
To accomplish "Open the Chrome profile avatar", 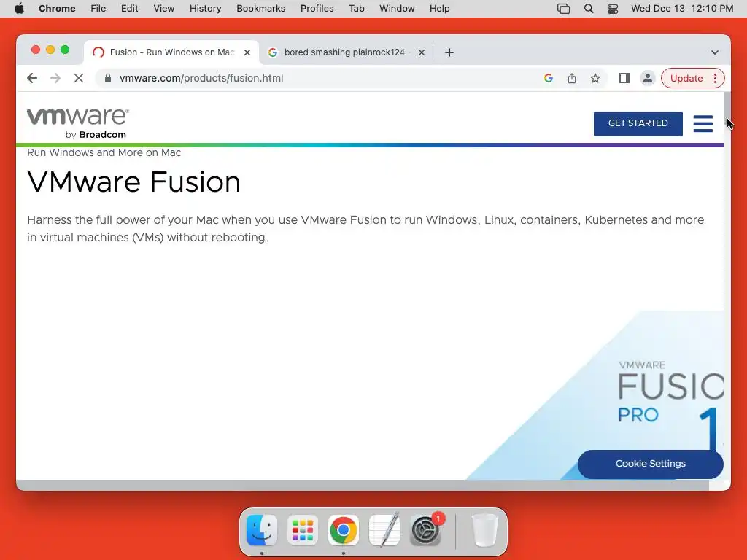I will 648,78.
